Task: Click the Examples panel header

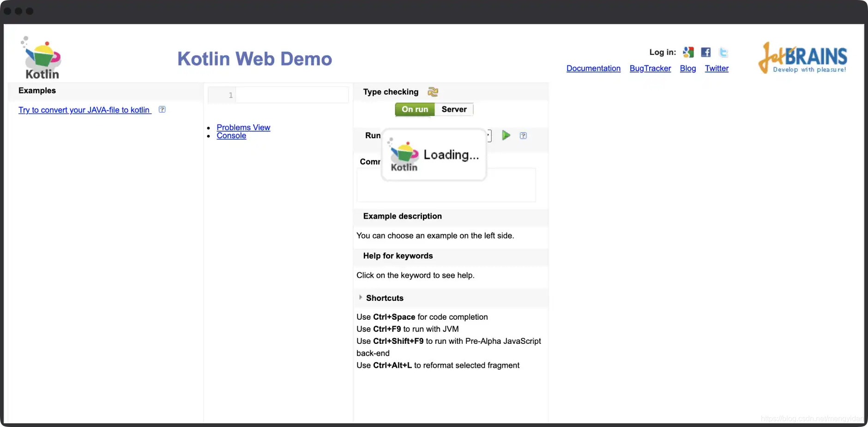Action: [x=37, y=91]
